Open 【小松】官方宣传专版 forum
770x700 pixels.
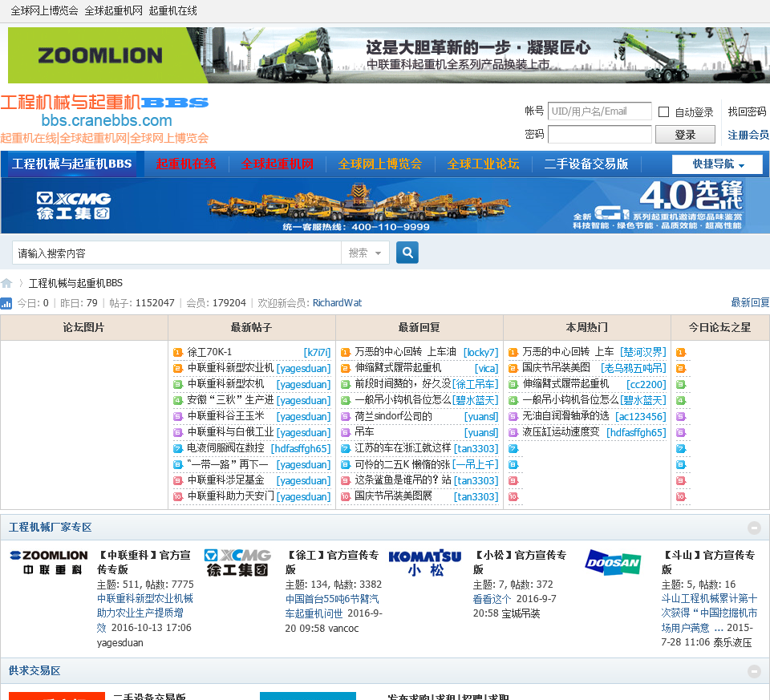point(520,562)
